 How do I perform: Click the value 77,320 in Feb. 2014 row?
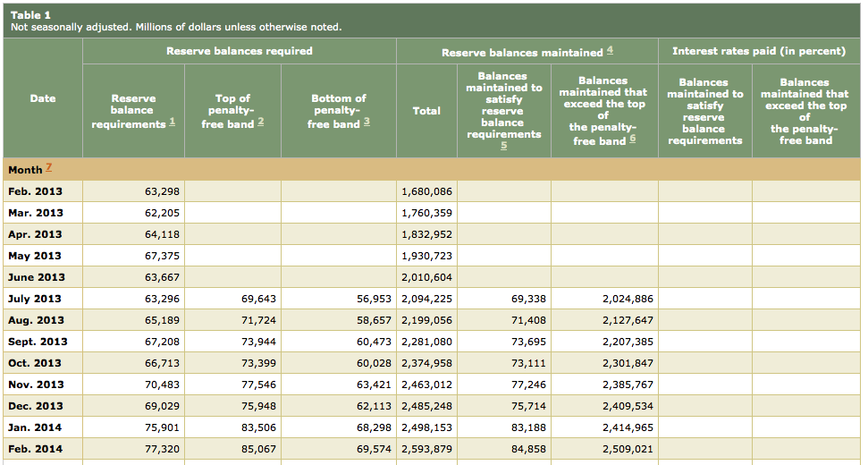click(x=162, y=450)
